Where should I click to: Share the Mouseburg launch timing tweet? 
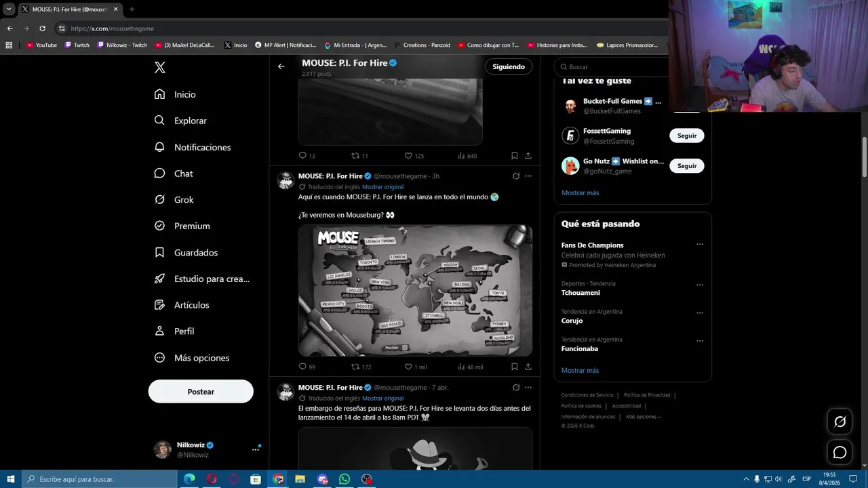point(528,367)
